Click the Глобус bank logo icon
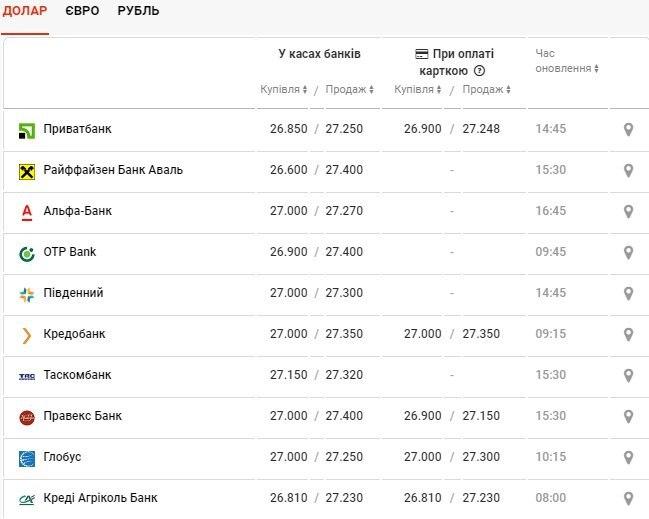649x519 pixels. click(x=27, y=458)
